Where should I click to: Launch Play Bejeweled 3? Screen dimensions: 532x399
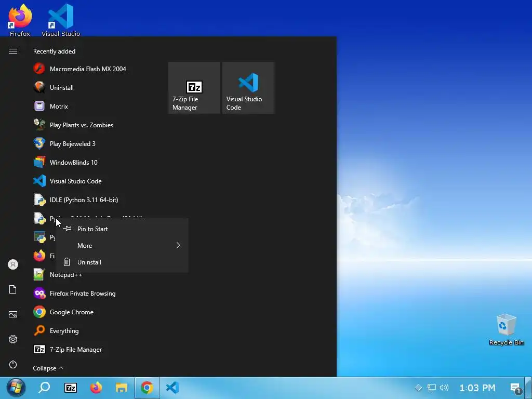click(64, 143)
